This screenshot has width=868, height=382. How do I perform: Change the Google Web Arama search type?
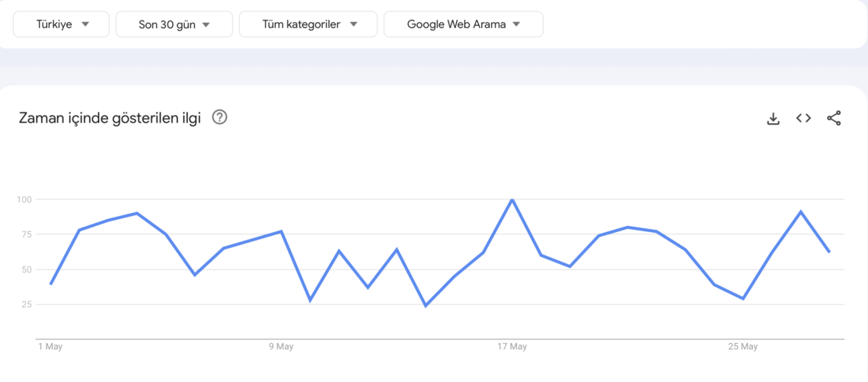click(x=464, y=24)
